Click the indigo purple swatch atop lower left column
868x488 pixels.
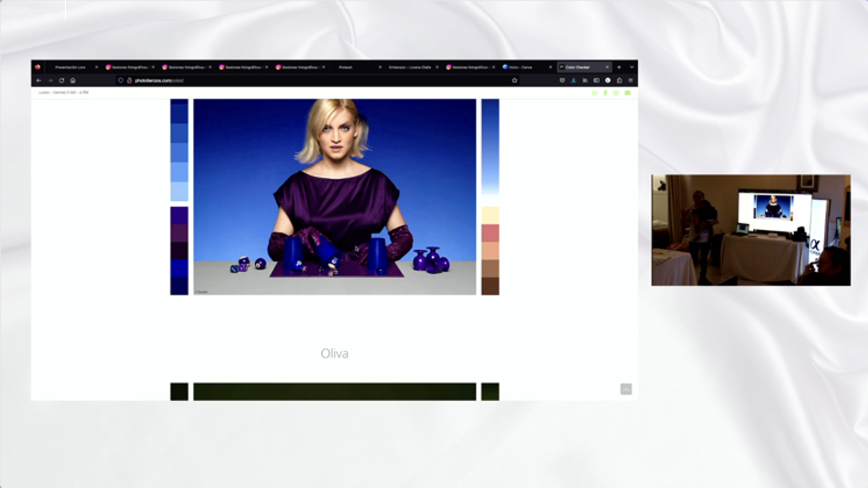(x=179, y=215)
